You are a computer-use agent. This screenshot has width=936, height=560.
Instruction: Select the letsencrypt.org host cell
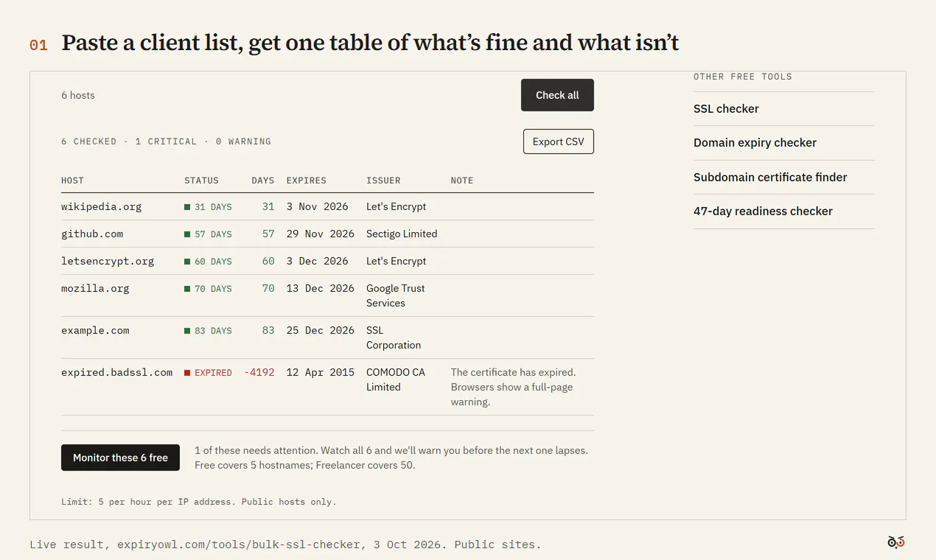pos(108,261)
